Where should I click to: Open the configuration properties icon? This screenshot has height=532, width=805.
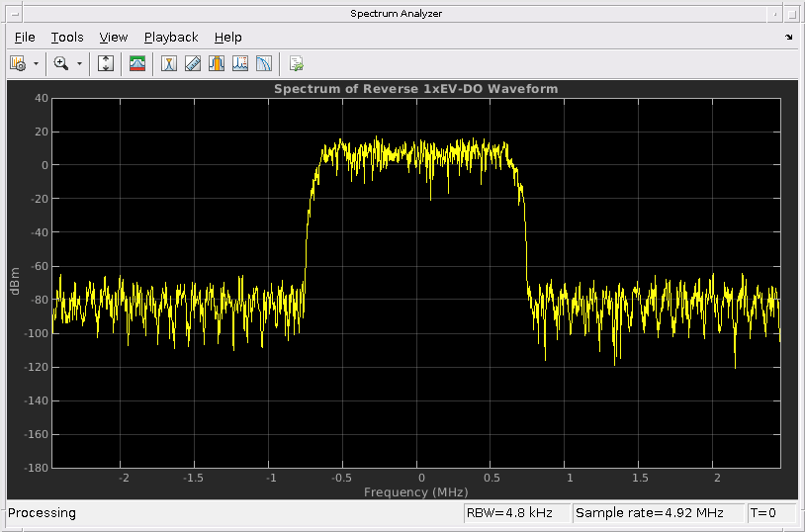tap(18, 64)
